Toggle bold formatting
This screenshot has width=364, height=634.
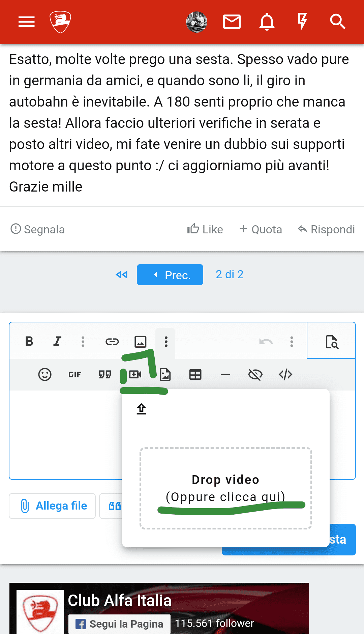[29, 342]
